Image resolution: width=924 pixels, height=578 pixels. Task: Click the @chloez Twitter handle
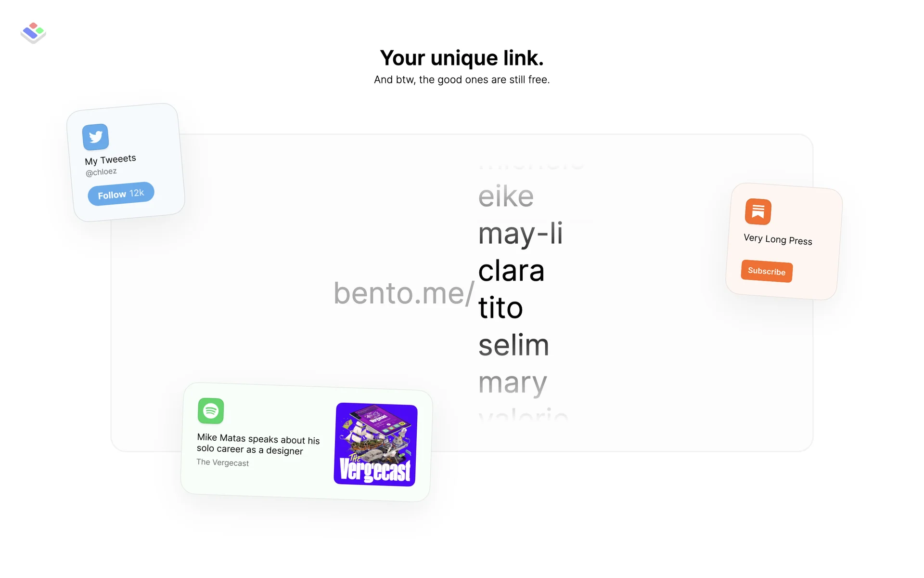(x=101, y=172)
